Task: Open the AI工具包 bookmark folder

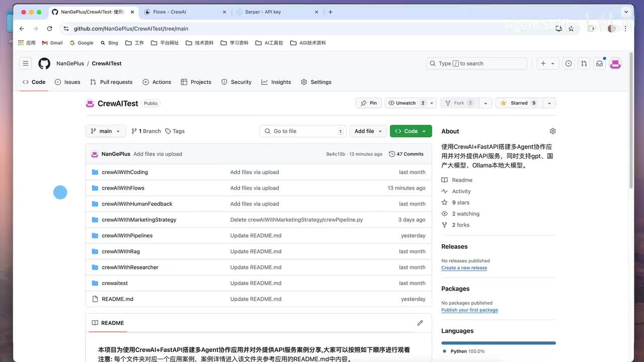Action: [x=269, y=43]
